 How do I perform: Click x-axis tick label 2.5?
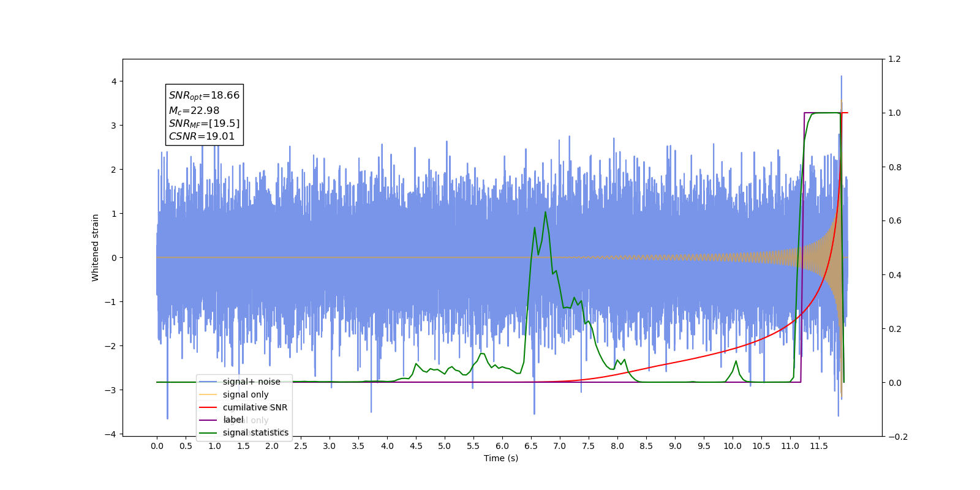coord(301,446)
